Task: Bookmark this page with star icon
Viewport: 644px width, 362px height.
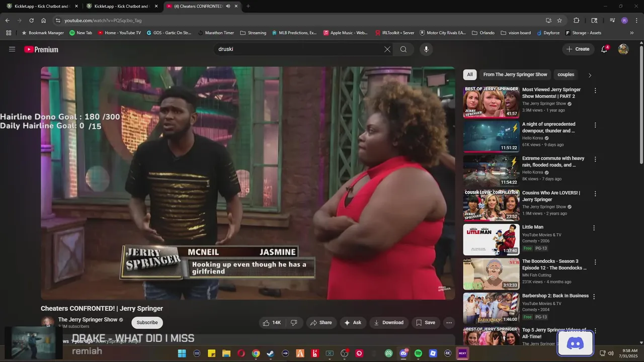Action: click(559, 21)
